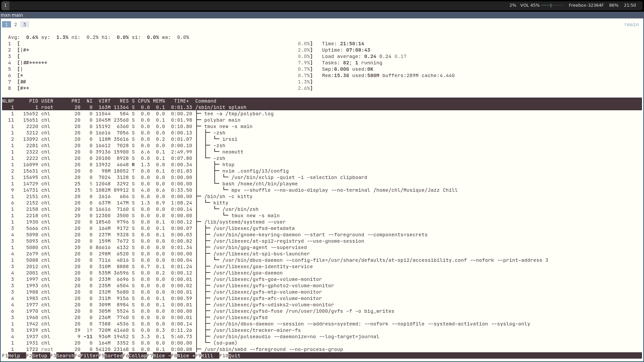The width and height of the screenshot is (644, 362).
Task: Click workspace 1 indicator in polybar
Action: (5, 5)
